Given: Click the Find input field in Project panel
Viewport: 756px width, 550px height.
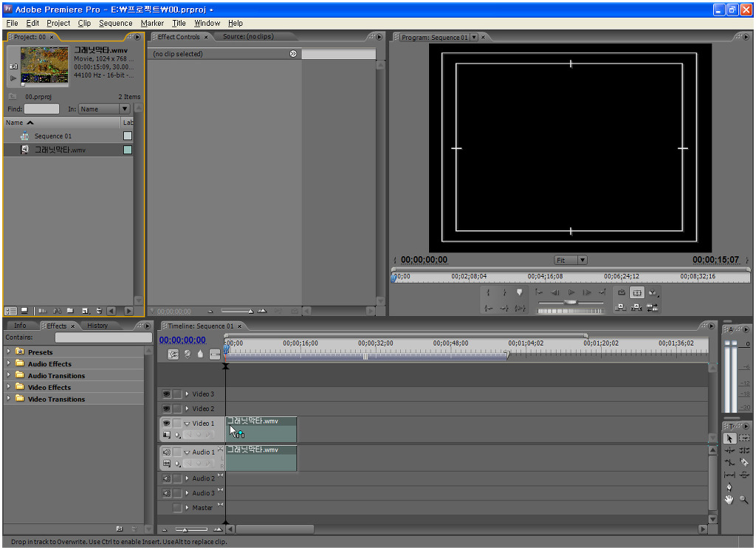Looking at the screenshot, I should pos(41,109).
